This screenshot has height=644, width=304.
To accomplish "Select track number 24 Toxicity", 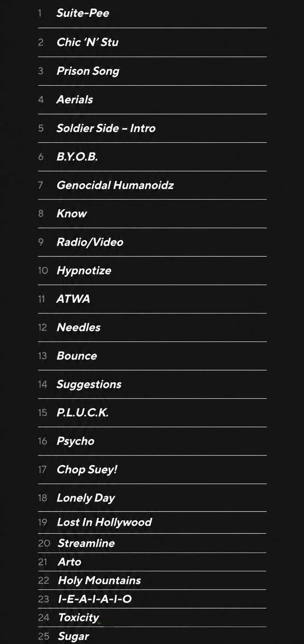I will pos(152,618).
